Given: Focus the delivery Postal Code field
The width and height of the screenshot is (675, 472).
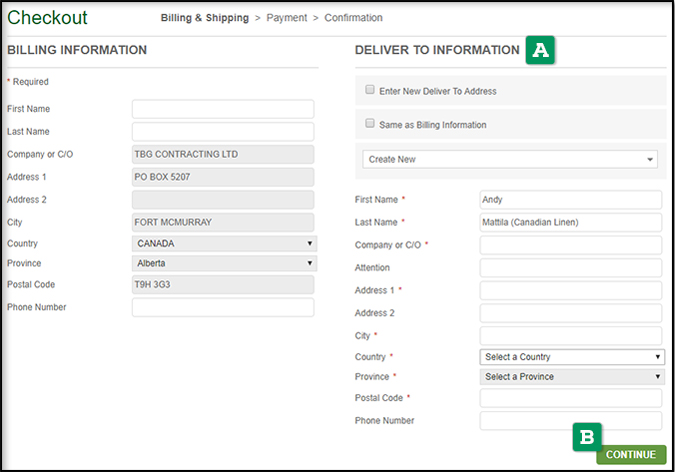Looking at the screenshot, I should (x=571, y=399).
